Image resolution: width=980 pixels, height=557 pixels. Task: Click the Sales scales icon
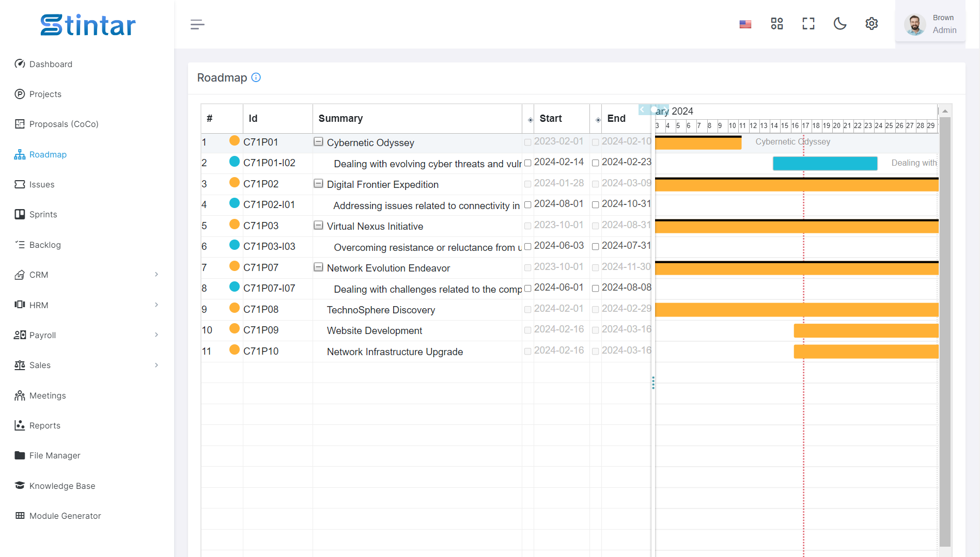click(20, 365)
